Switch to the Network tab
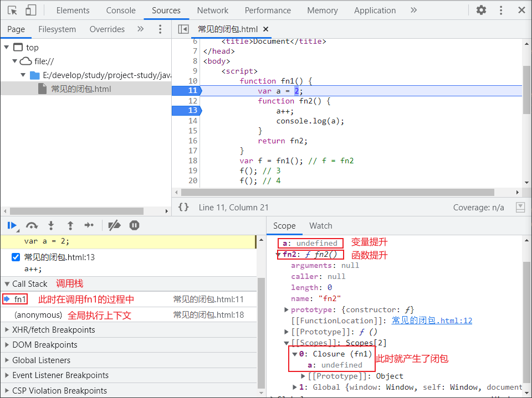The width and height of the screenshot is (532, 398). (x=212, y=10)
